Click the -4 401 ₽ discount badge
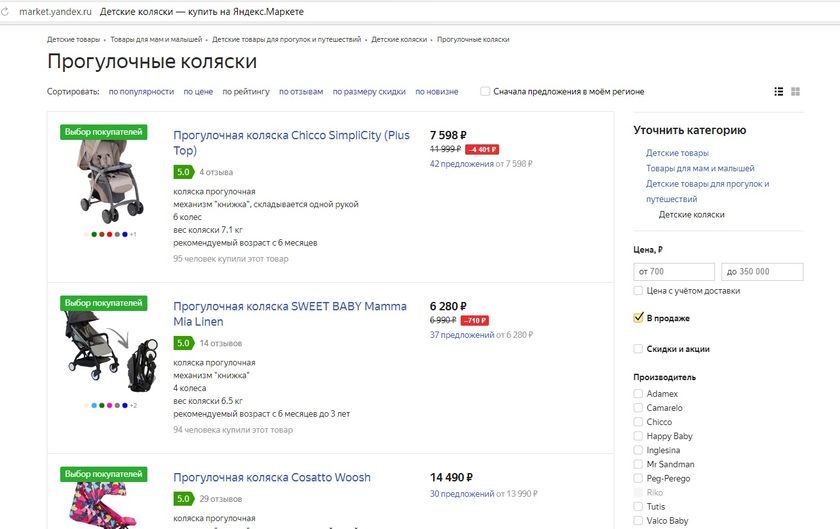The width and height of the screenshot is (840, 529). pyautogui.click(x=482, y=150)
